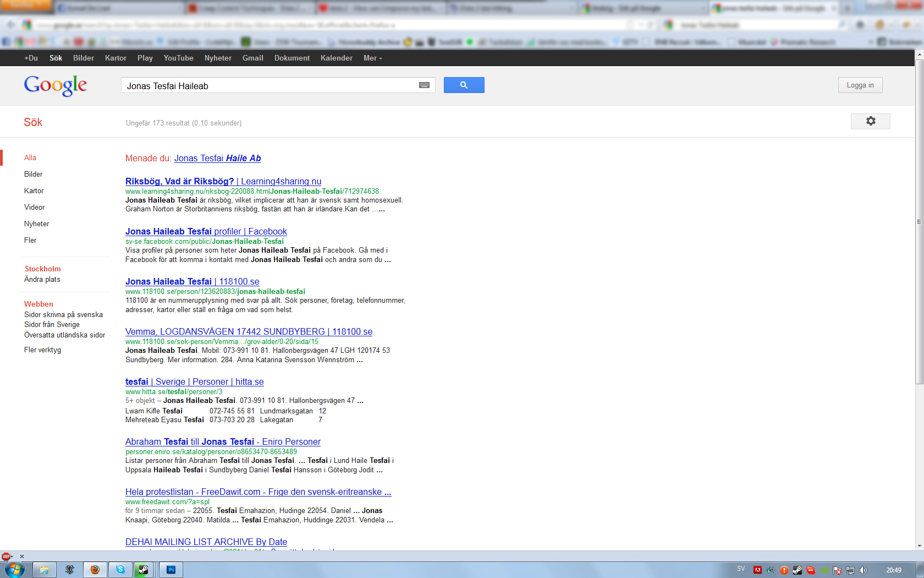
Task: Click the Google logo
Action: tap(55, 85)
